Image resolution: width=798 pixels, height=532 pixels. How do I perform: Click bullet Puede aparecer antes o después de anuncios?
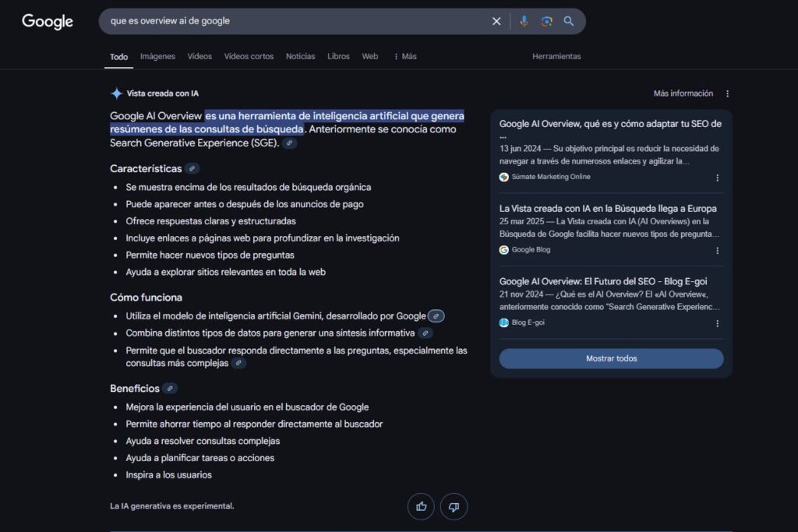pyautogui.click(x=245, y=204)
